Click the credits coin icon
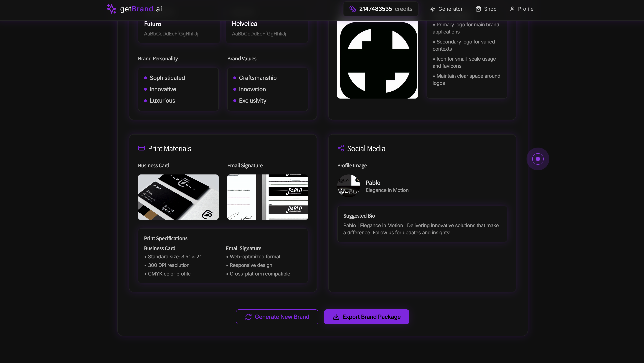The image size is (644, 363). [x=353, y=9]
